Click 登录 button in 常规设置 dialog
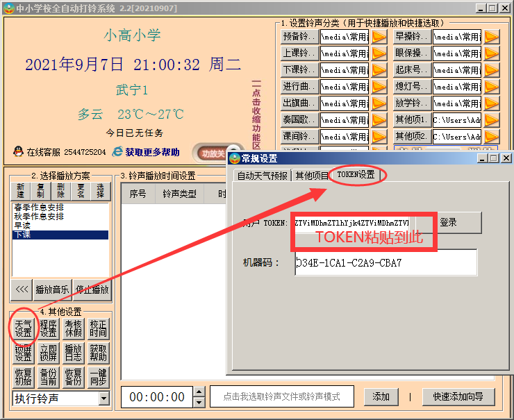Image resolution: width=514 pixels, height=420 pixels. [x=449, y=222]
